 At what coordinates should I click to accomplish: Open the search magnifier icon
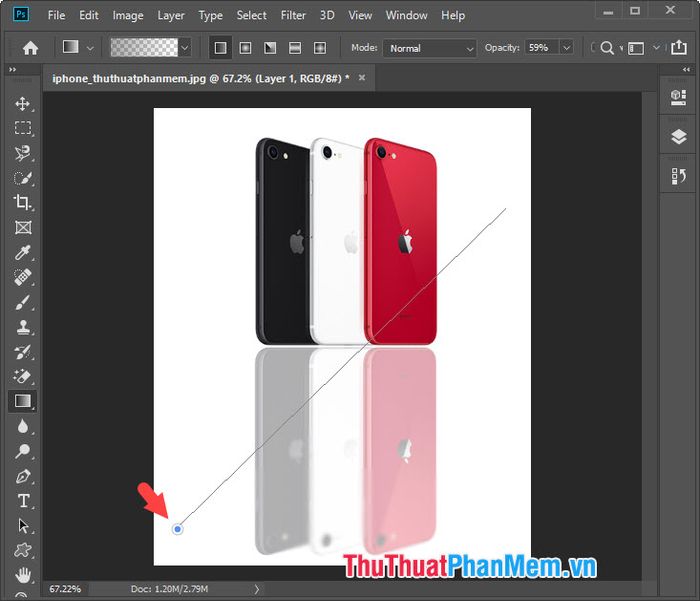(x=607, y=48)
